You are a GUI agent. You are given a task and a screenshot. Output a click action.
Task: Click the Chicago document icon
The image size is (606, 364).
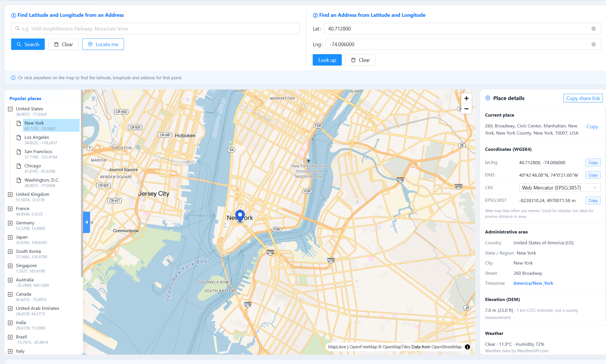(19, 166)
